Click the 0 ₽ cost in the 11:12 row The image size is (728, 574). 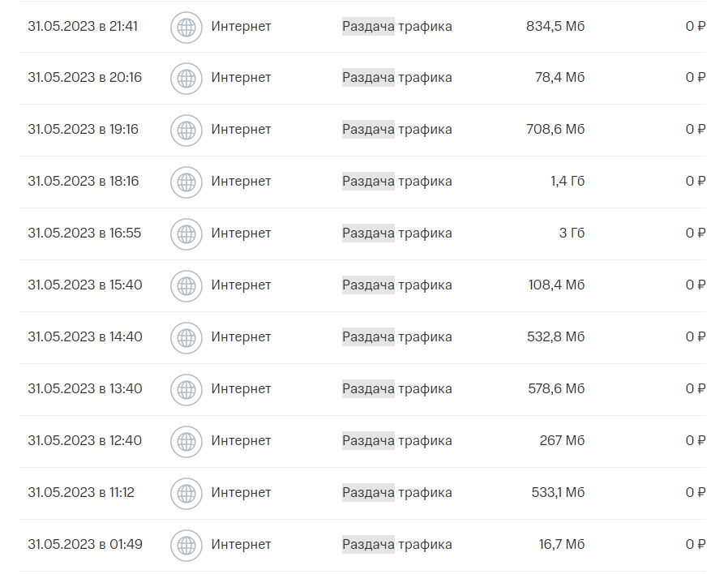click(696, 493)
